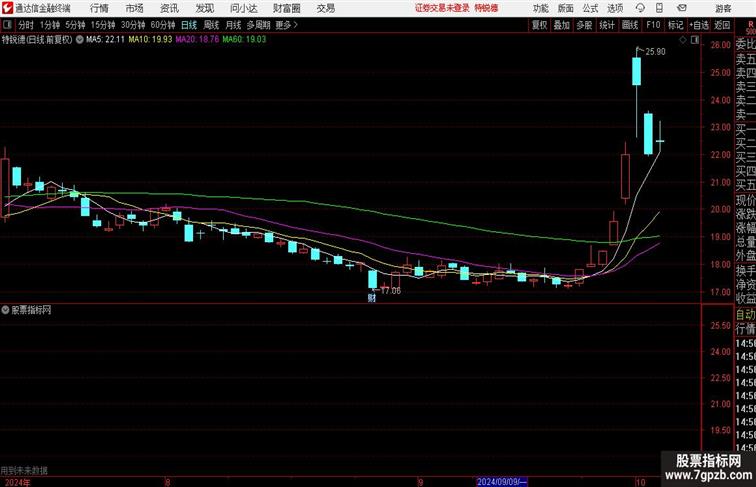The image size is (756, 487).
Task: Select the 月线 monthly period
Action: (233, 25)
